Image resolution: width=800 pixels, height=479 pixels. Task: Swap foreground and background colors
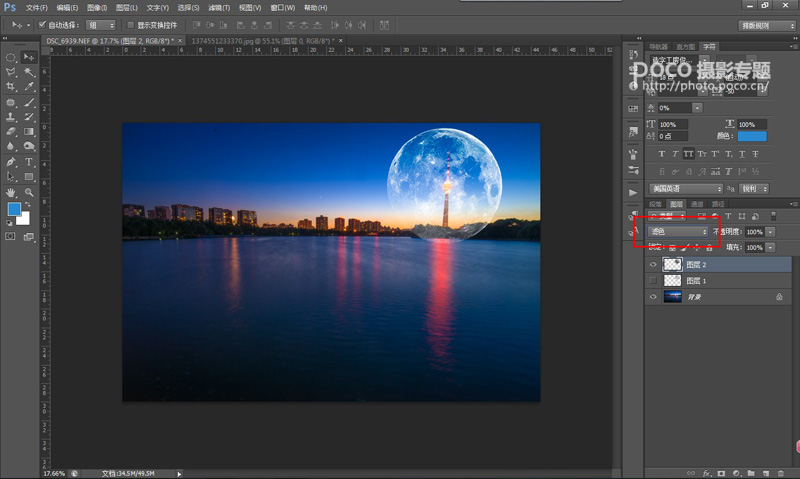[x=28, y=204]
